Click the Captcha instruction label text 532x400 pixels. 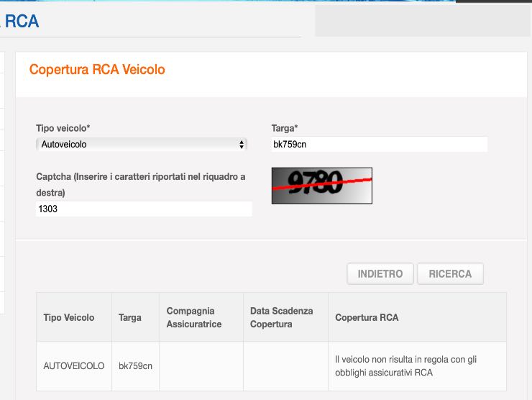point(141,184)
